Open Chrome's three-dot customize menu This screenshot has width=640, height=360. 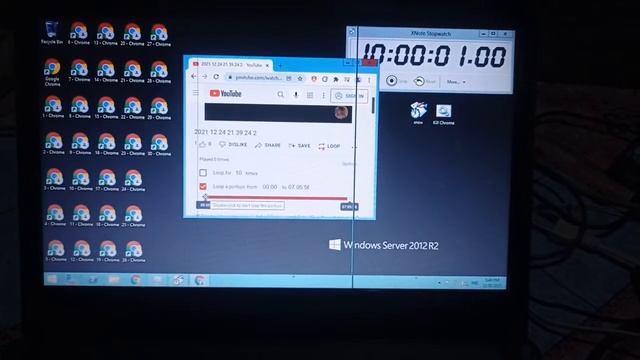[x=369, y=80]
